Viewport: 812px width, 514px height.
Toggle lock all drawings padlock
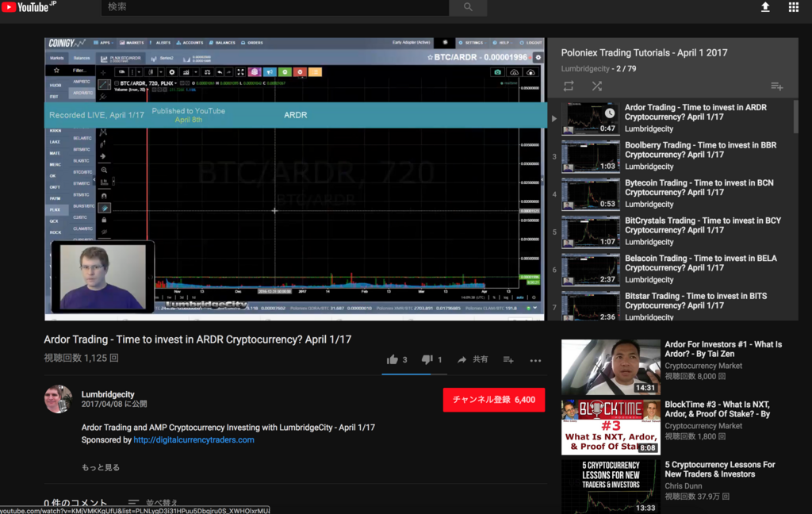pyautogui.click(x=104, y=221)
